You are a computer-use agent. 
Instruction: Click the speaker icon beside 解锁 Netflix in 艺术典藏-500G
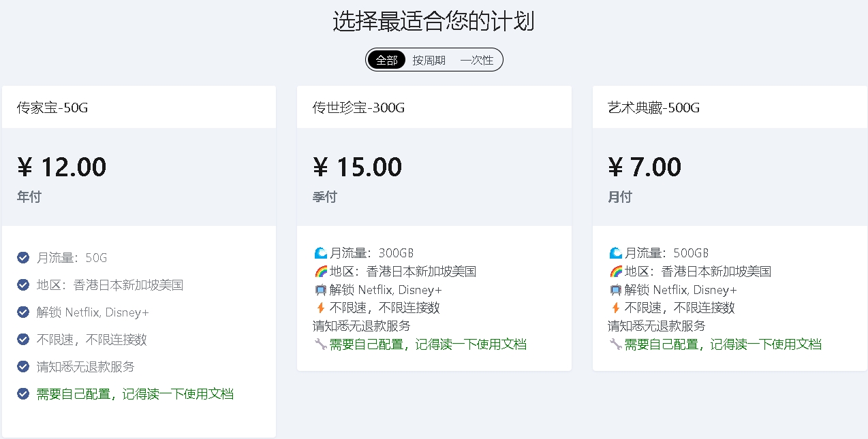pyautogui.click(x=616, y=289)
